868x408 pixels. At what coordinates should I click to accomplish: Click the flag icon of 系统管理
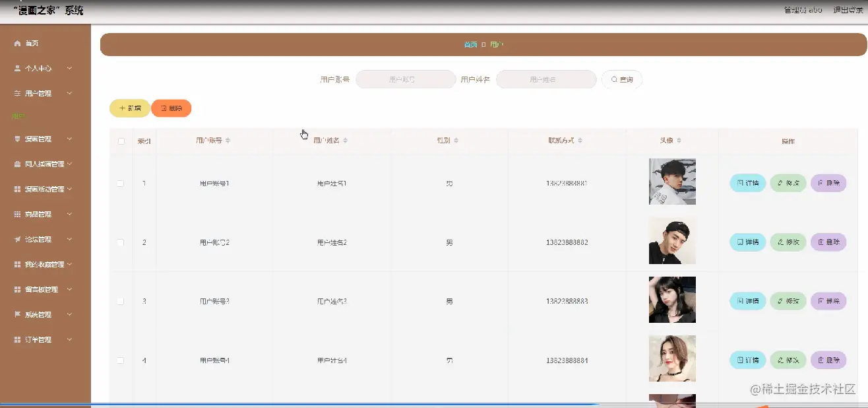(x=17, y=315)
